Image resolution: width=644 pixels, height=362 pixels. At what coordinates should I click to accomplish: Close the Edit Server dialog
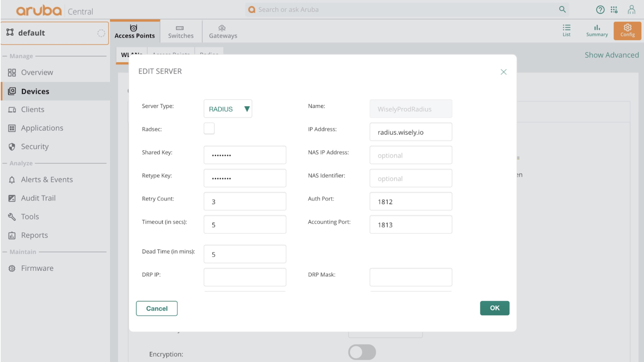point(503,72)
